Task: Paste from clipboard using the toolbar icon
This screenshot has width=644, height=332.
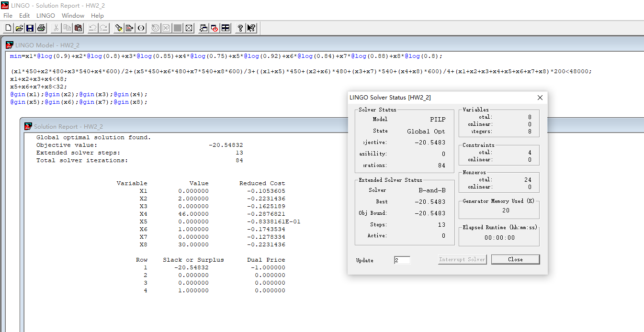Action: (78, 28)
